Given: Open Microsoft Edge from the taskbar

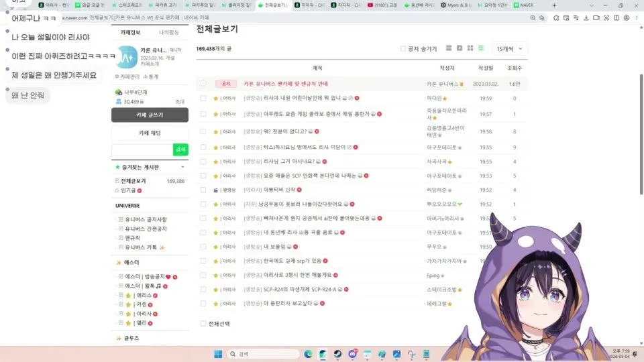Looking at the screenshot, I should click(x=308, y=354).
